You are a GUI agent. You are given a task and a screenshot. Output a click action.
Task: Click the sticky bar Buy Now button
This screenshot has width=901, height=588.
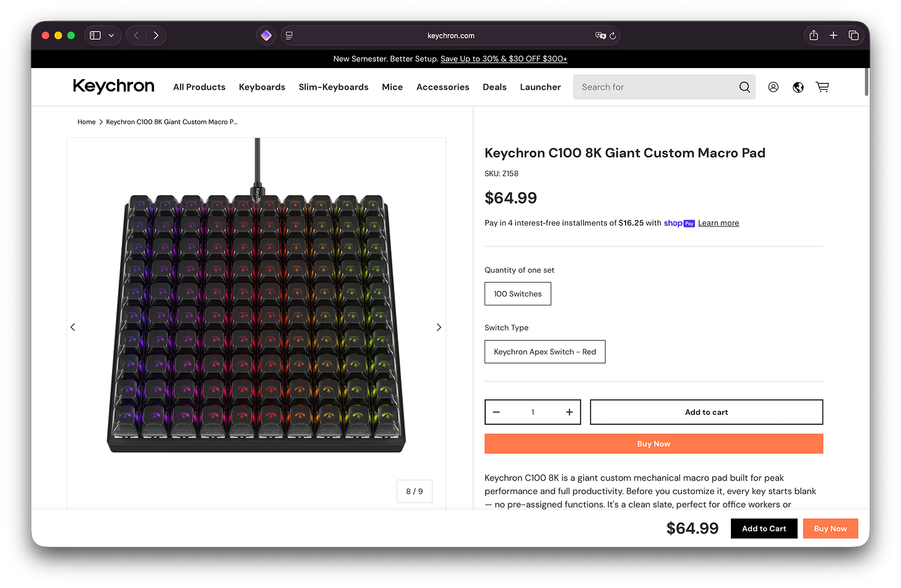[x=830, y=529]
